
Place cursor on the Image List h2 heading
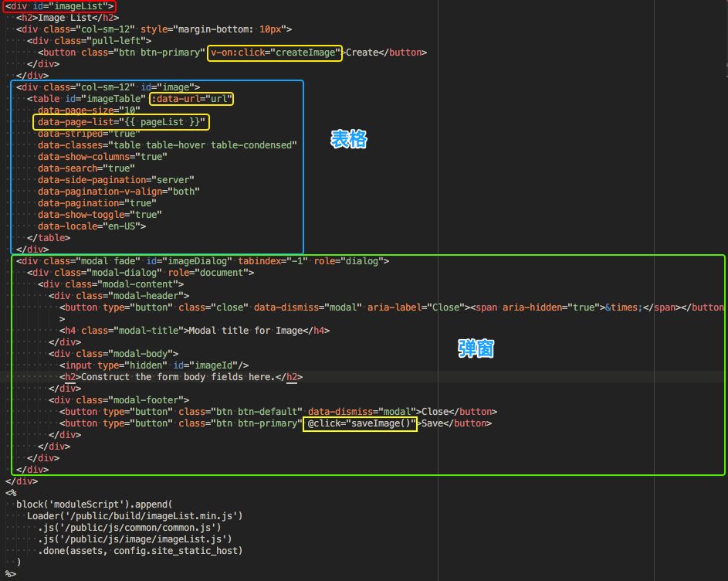(68, 18)
